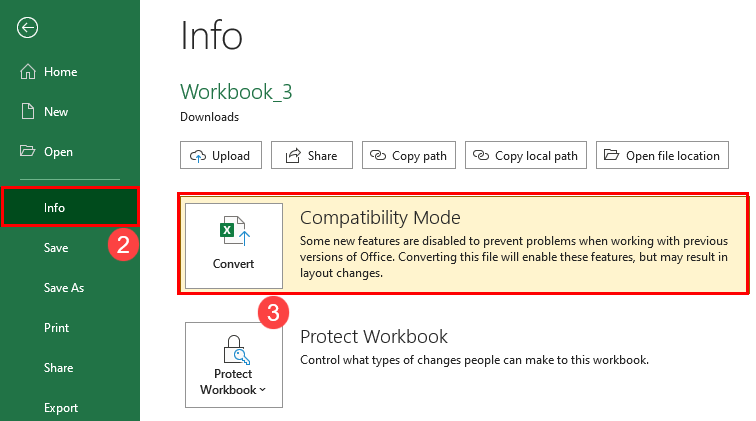Click the blank page icon beside New
The height and width of the screenshot is (421, 756).
coord(28,111)
